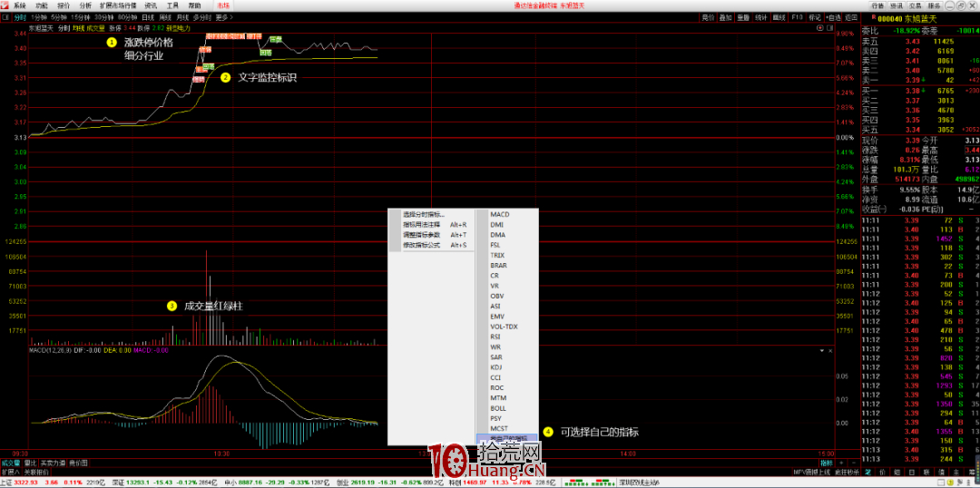Toggle the 叠加 overlay option
Image resolution: width=980 pixels, height=488 pixels.
(725, 17)
